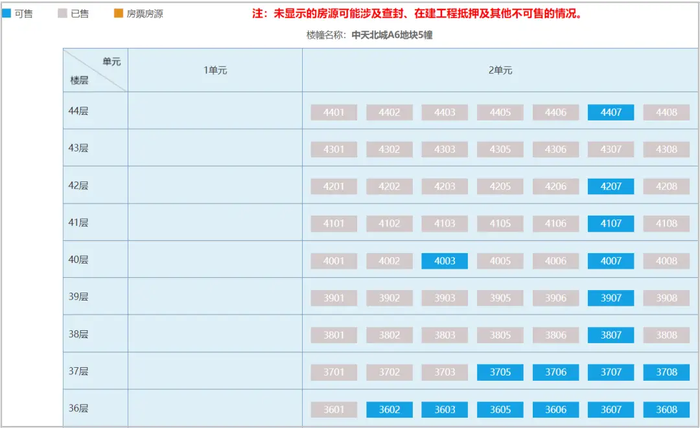Select available unit 3602
700x428 pixels.
pyautogui.click(x=389, y=410)
